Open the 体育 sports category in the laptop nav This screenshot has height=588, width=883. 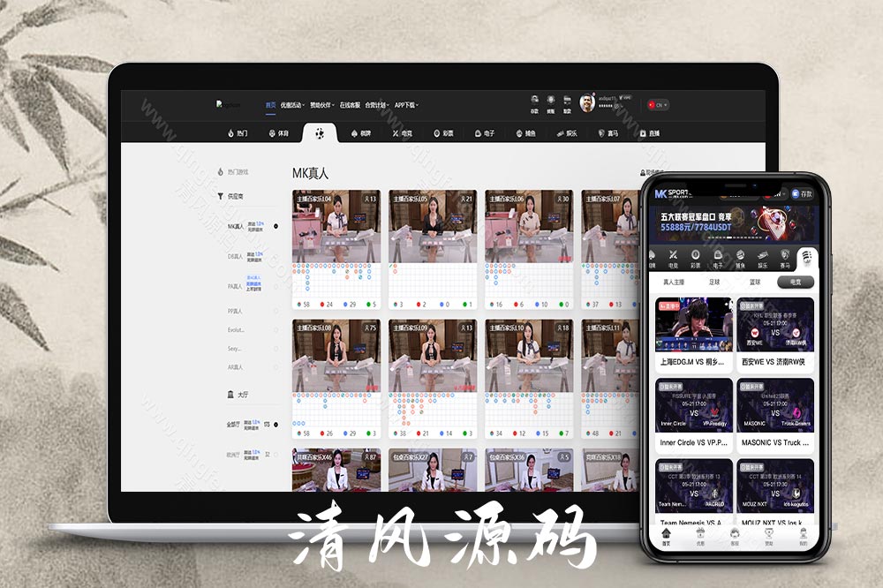(279, 133)
